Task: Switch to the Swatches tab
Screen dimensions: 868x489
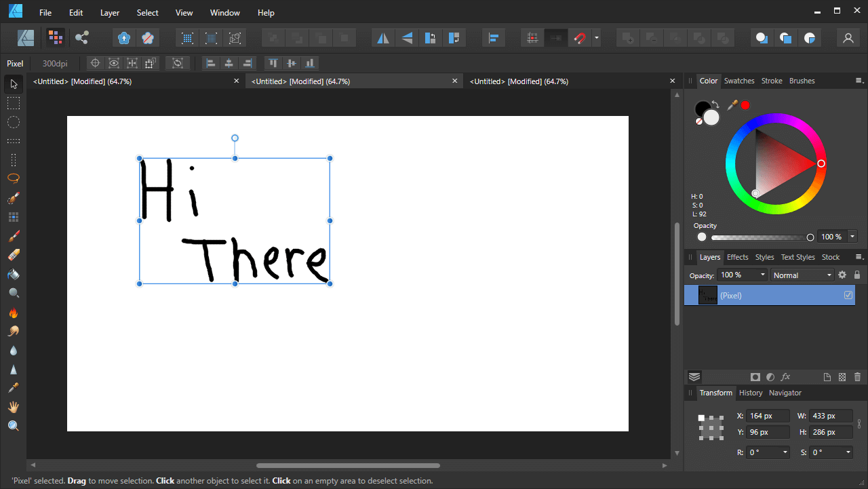Action: (x=738, y=81)
